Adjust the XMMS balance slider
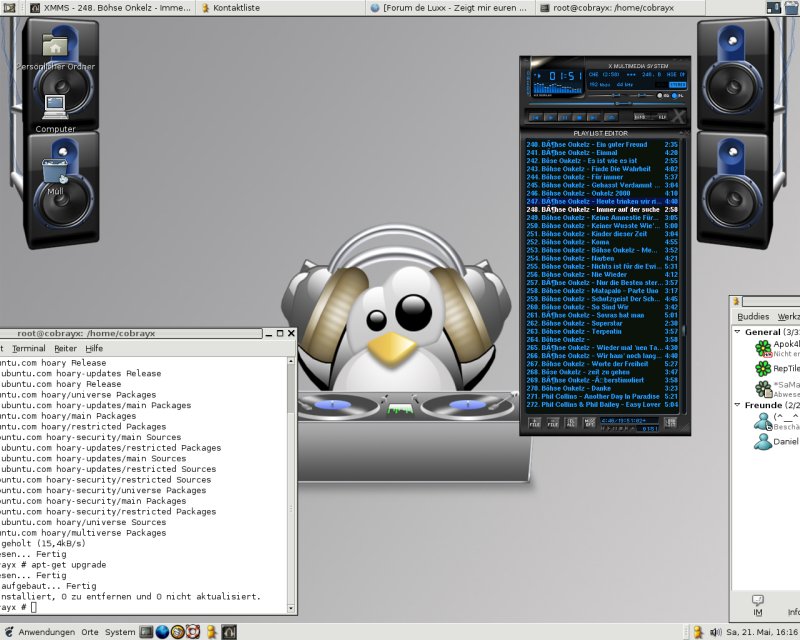Image resolution: width=800 pixels, height=640 pixels. [x=641, y=95]
